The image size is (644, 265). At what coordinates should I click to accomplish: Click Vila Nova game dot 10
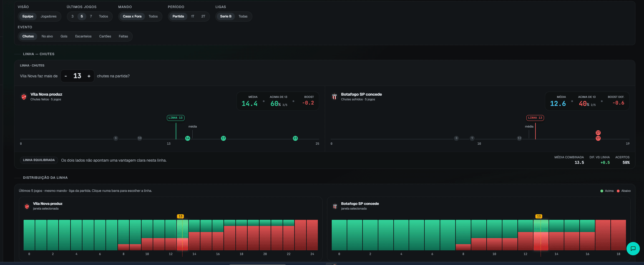point(140,138)
